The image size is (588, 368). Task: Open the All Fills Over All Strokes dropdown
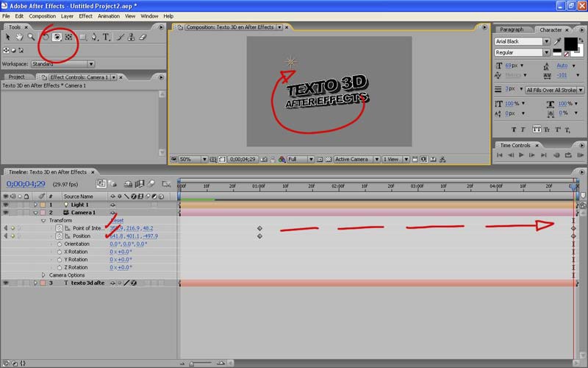click(x=554, y=90)
